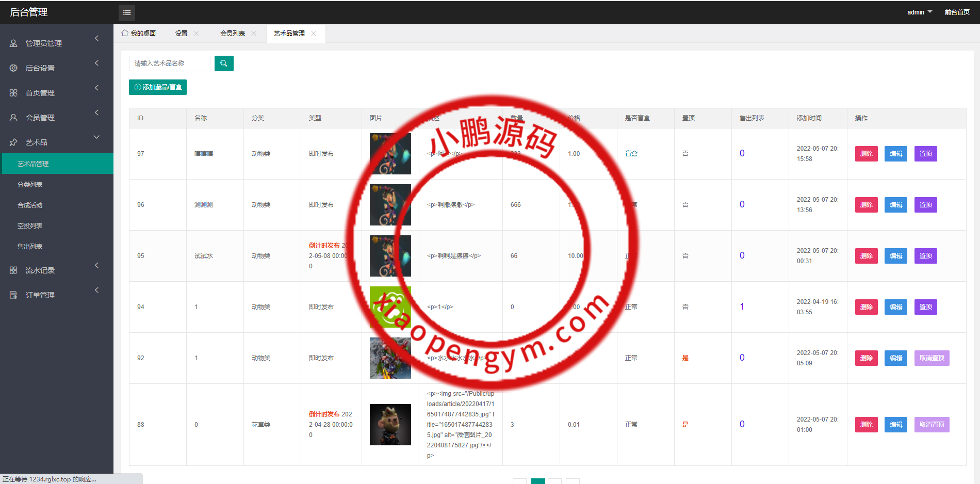Toggle the hamburger sidebar menu icon
980x484 pixels.
pos(127,12)
